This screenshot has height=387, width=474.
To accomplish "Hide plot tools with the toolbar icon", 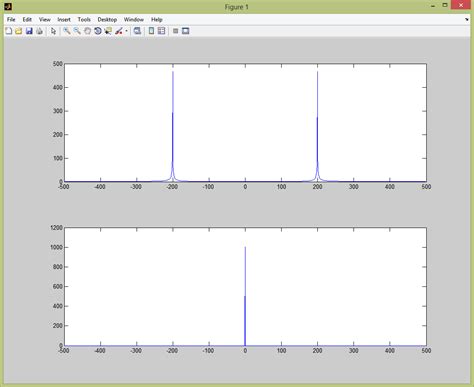I will tap(175, 31).
